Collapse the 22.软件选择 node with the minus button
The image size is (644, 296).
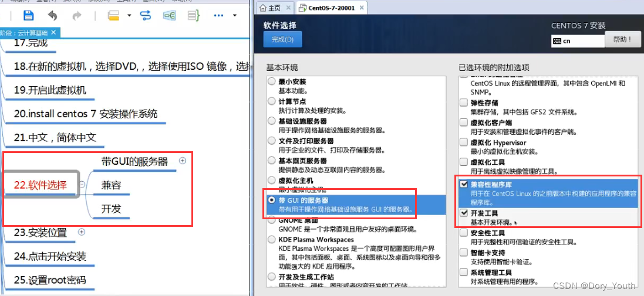pyautogui.click(x=82, y=185)
